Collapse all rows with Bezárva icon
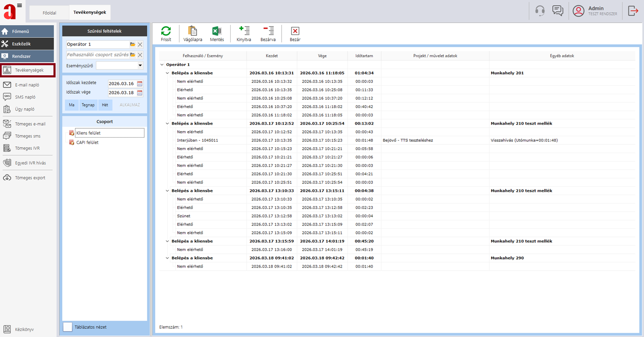This screenshot has height=337, width=644. 268,31
